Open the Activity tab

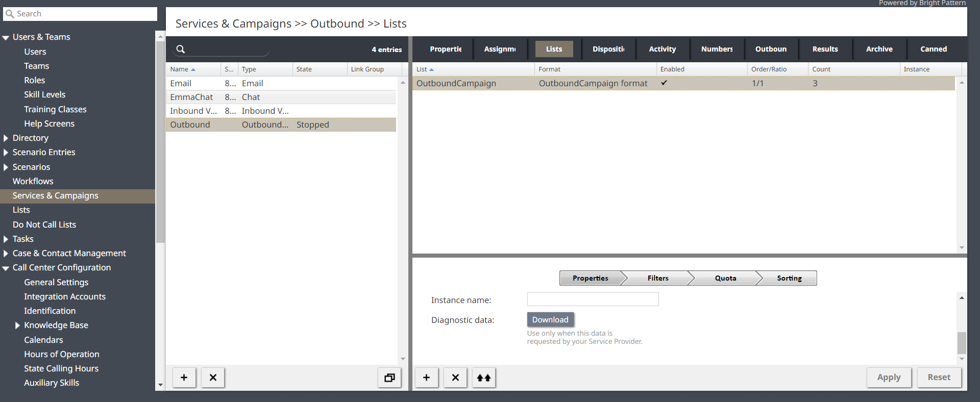(x=663, y=49)
